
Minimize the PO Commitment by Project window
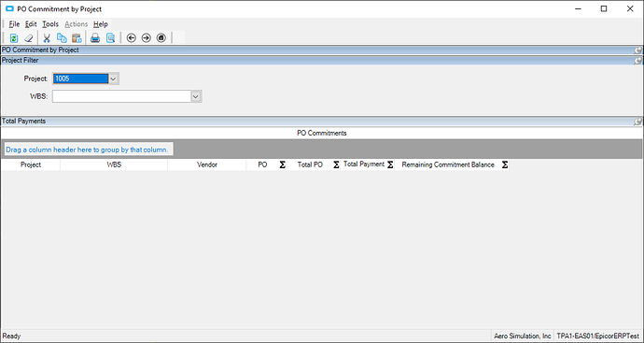[x=578, y=8]
